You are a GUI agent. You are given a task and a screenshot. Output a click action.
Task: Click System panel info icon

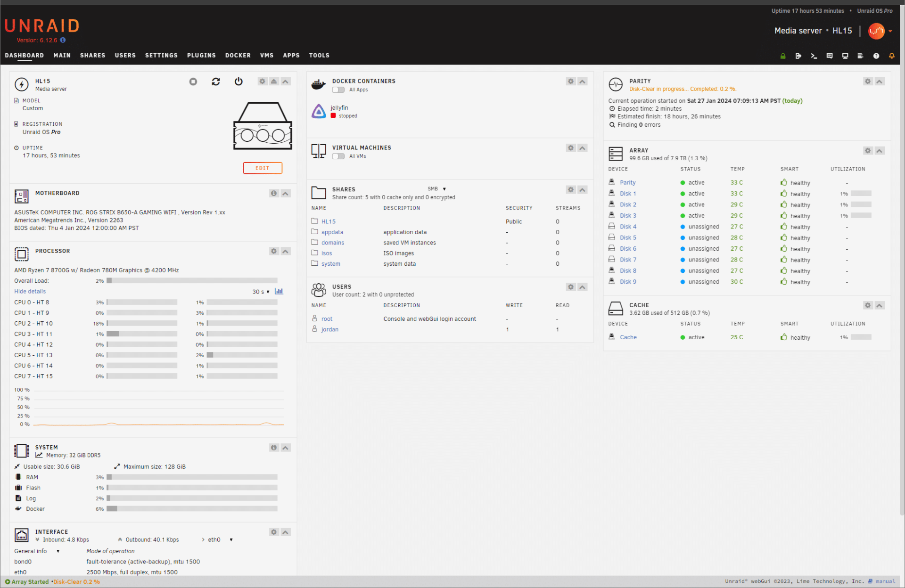click(274, 448)
